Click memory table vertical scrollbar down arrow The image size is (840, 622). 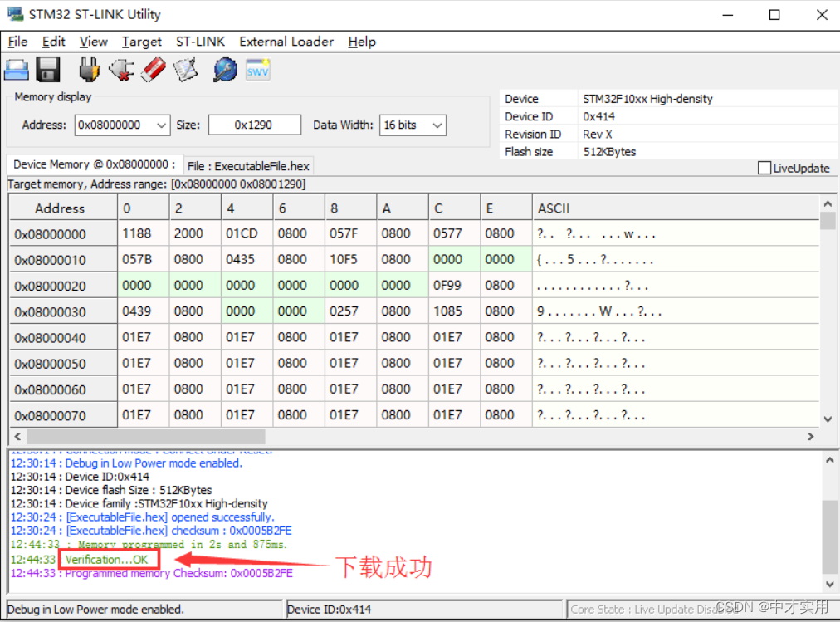click(828, 419)
